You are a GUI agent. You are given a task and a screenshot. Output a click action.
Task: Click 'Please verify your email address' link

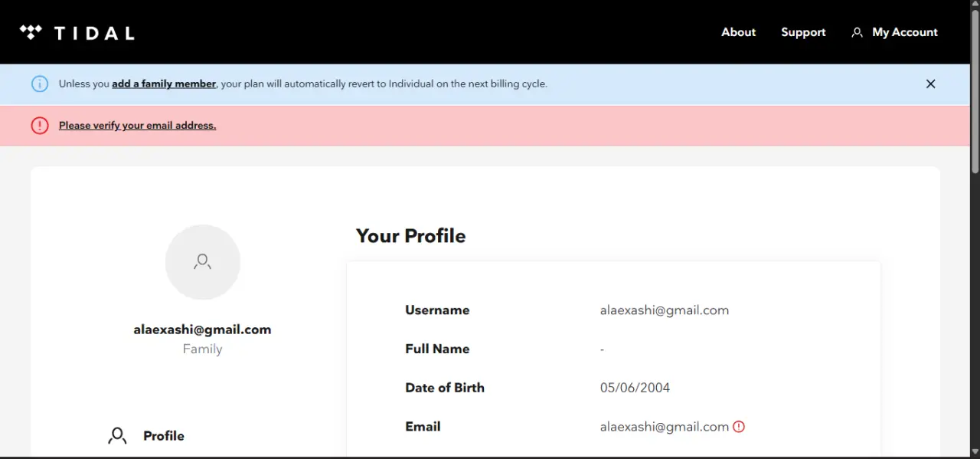pos(137,125)
